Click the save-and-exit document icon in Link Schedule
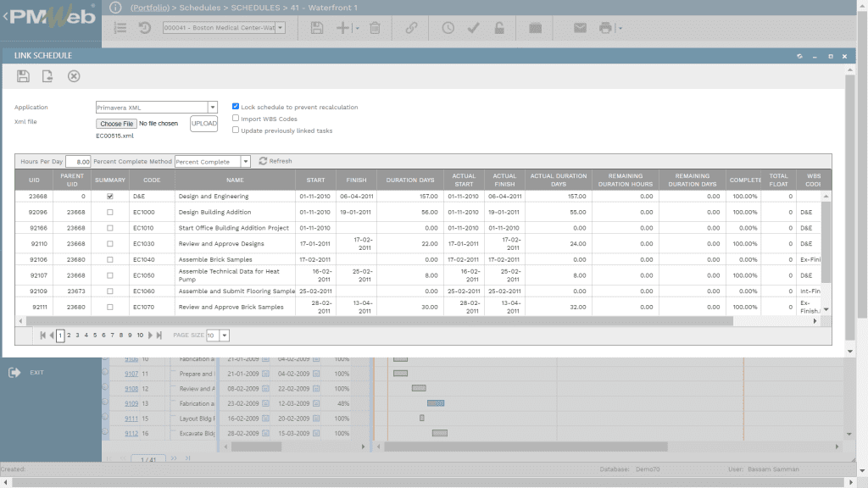Image resolution: width=868 pixels, height=488 pixels. [x=47, y=76]
